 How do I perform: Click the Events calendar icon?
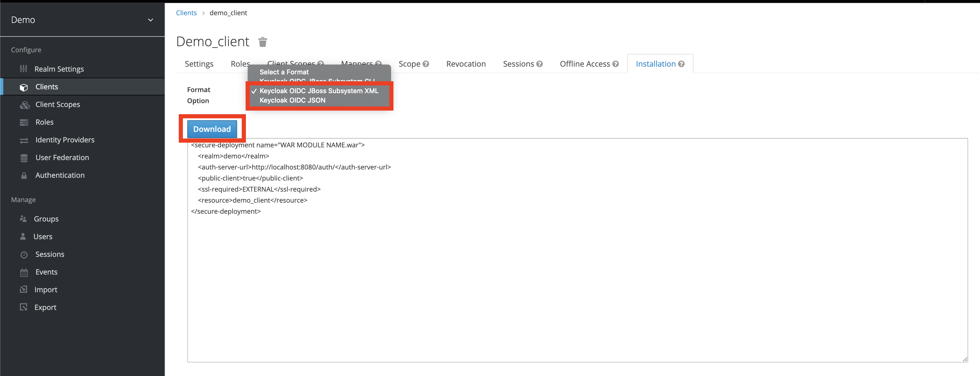point(24,273)
